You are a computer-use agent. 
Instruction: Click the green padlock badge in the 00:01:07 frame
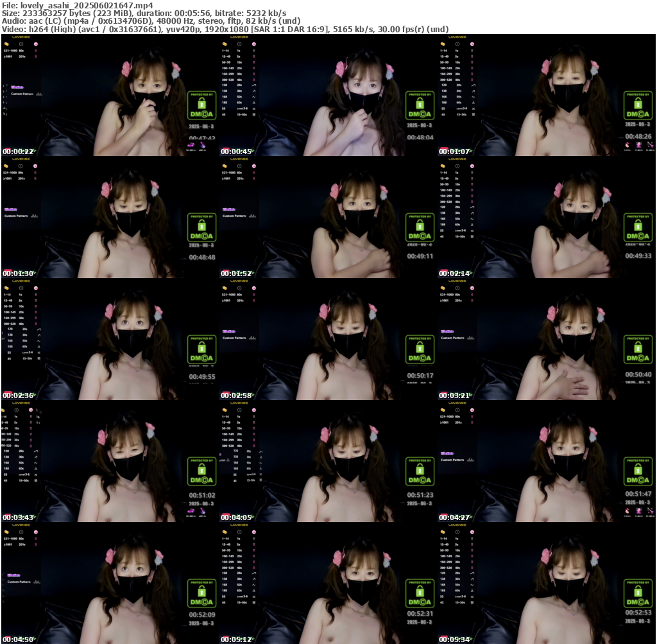tap(638, 105)
